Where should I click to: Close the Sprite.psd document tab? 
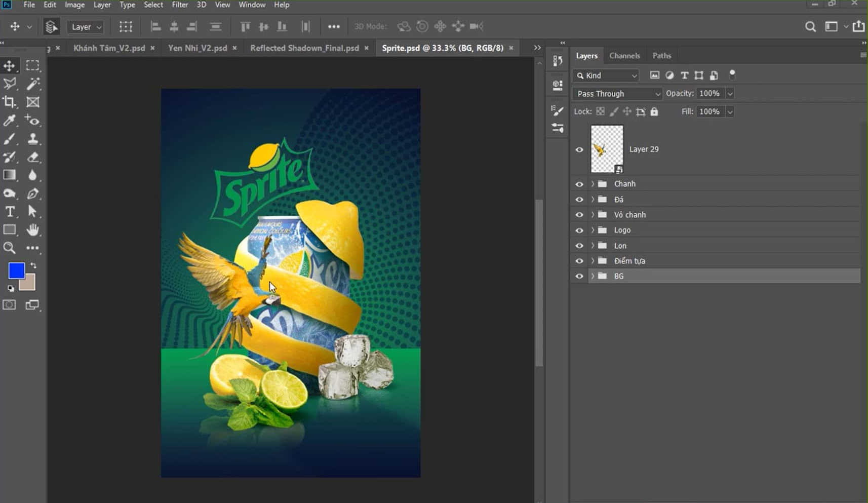[511, 48]
